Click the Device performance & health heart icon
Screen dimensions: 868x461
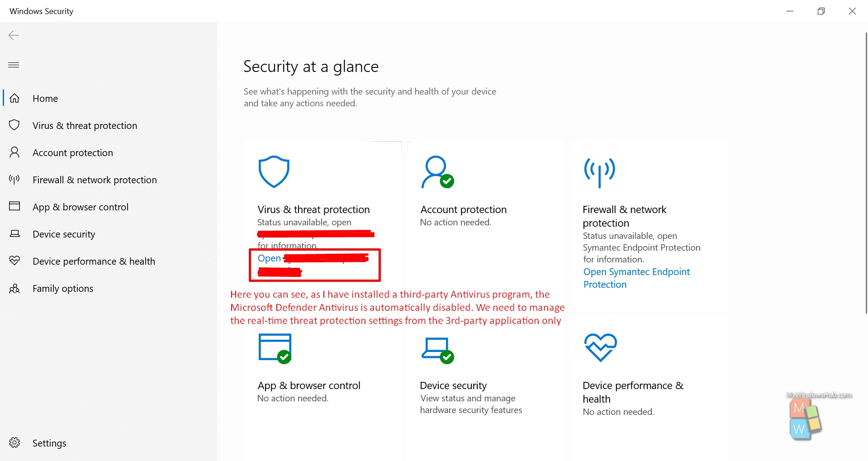15,261
